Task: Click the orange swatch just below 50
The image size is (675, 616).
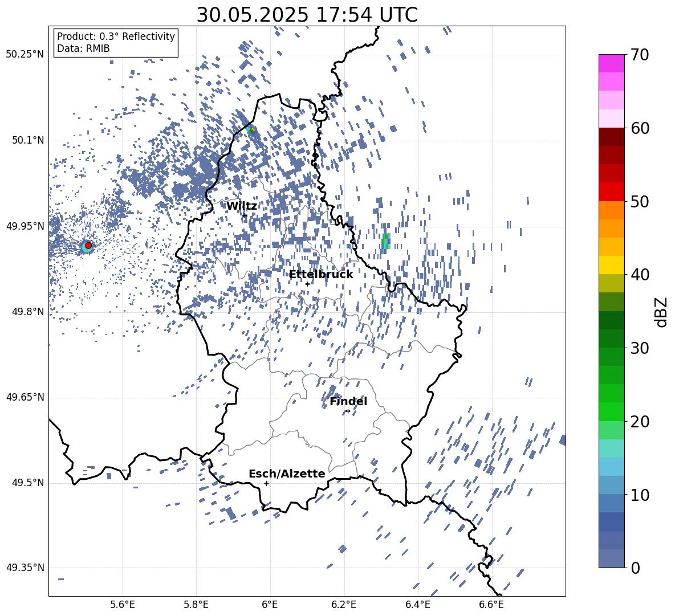Action: (x=611, y=210)
